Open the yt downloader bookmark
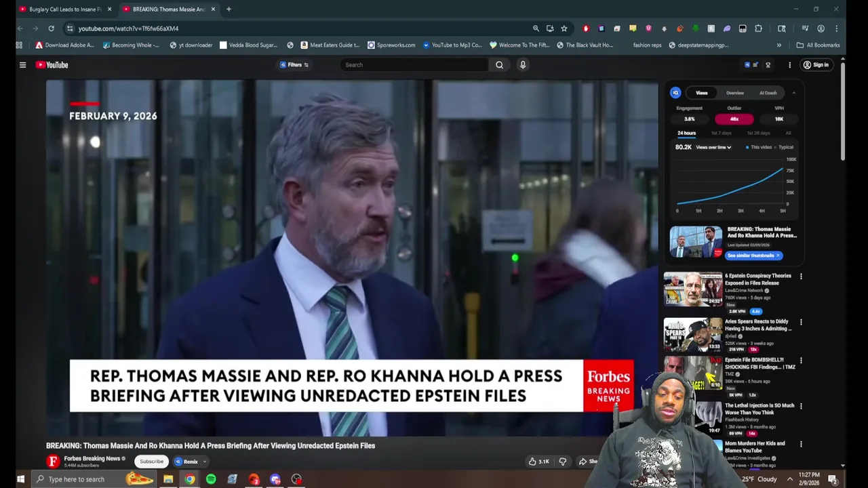The height and width of the screenshot is (488, 868). [191, 45]
